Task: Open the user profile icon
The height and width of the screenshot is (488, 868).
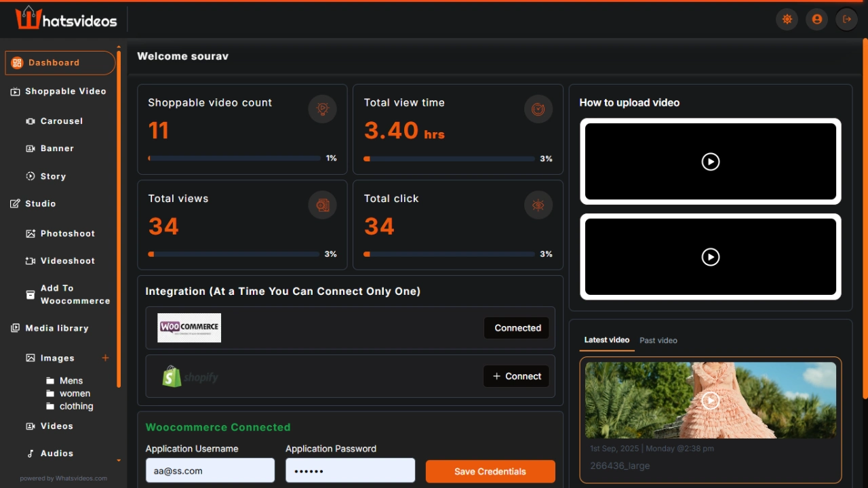Action: 816,20
